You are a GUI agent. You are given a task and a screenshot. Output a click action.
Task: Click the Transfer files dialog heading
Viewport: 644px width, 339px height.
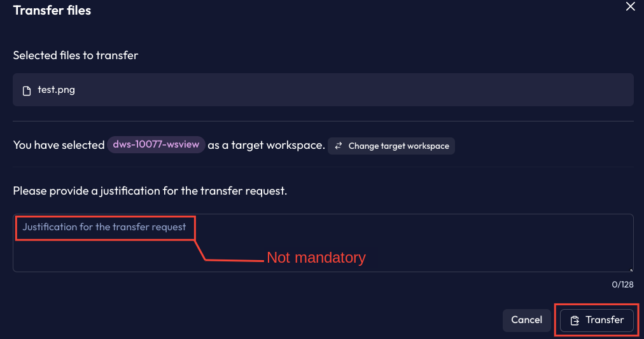(52, 10)
